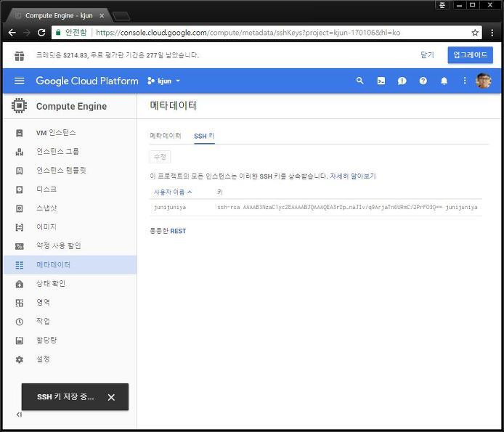Viewport: 504px width, 432px height.
Task: Click the 작업 clock icon
Action: [x=20, y=322]
